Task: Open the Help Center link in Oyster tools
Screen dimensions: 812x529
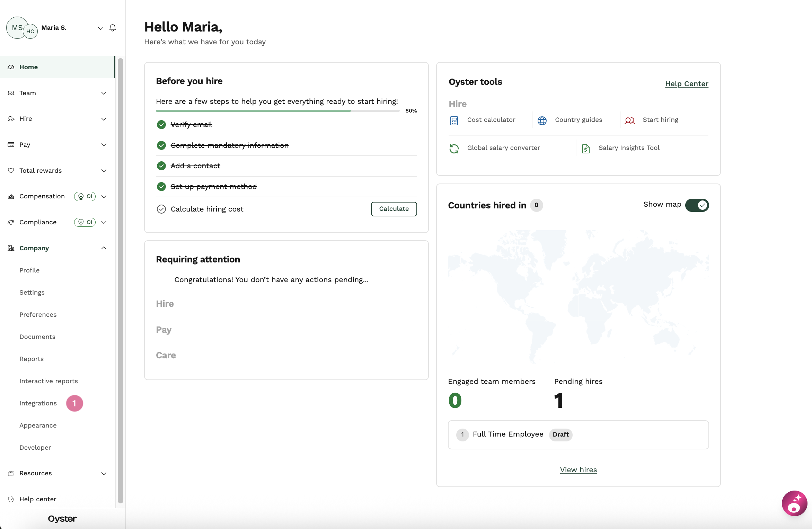Action: (687, 84)
